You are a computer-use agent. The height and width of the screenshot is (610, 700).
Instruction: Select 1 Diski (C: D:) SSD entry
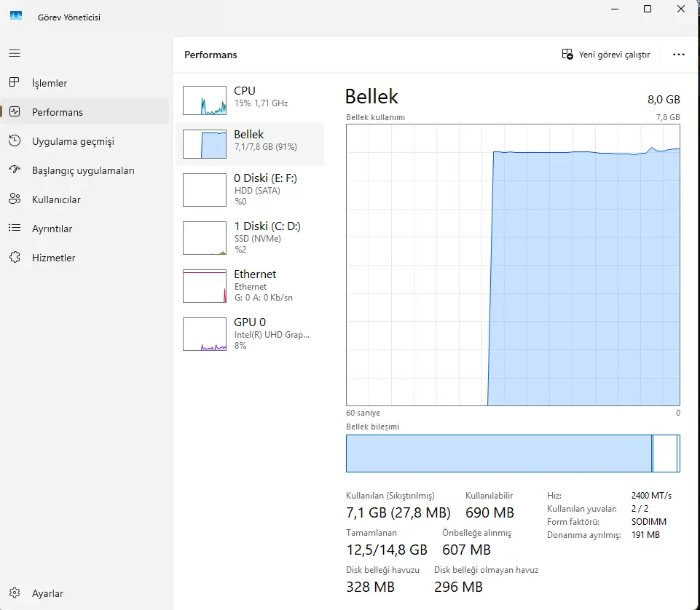pyautogui.click(x=250, y=237)
